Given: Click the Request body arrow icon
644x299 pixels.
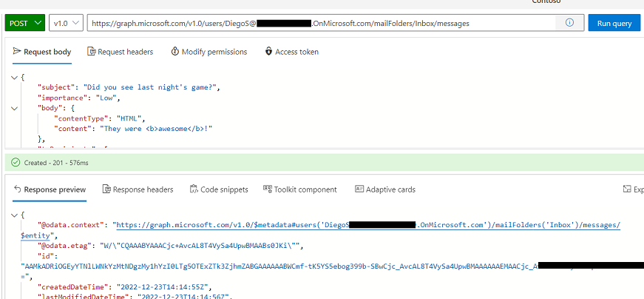Looking at the screenshot, I should click(x=17, y=51).
